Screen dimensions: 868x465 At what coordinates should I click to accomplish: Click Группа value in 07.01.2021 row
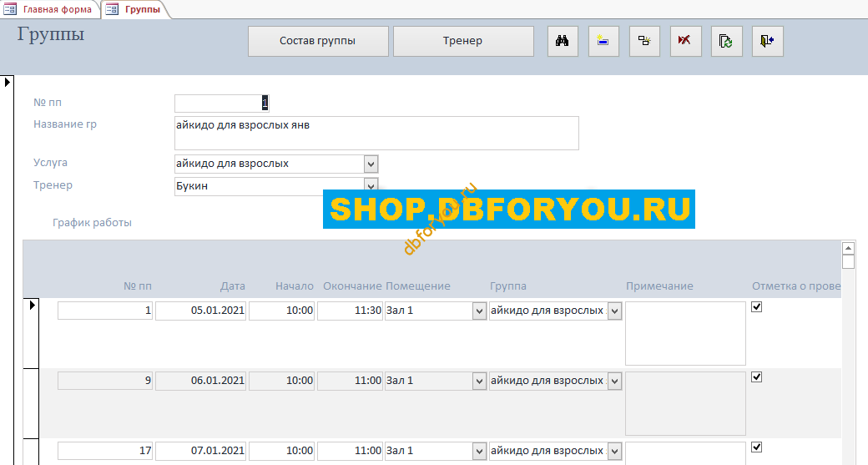pyautogui.click(x=548, y=451)
